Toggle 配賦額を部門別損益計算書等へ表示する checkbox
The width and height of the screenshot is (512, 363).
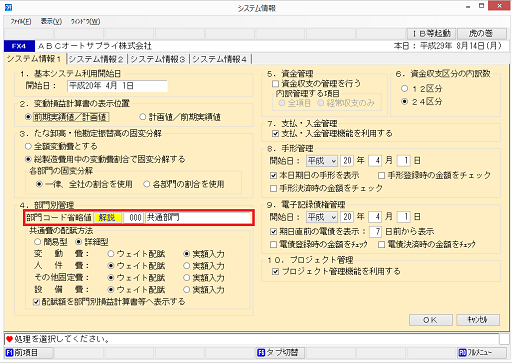109,302
